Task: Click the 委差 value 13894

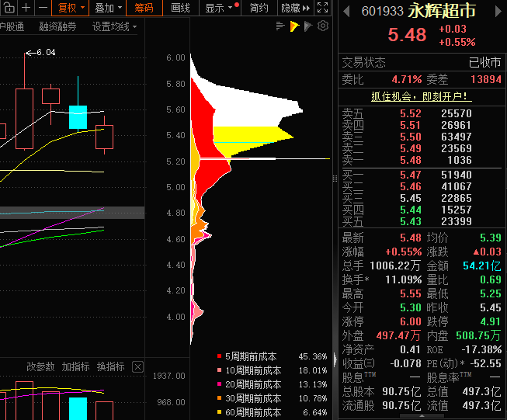Action: [486, 79]
